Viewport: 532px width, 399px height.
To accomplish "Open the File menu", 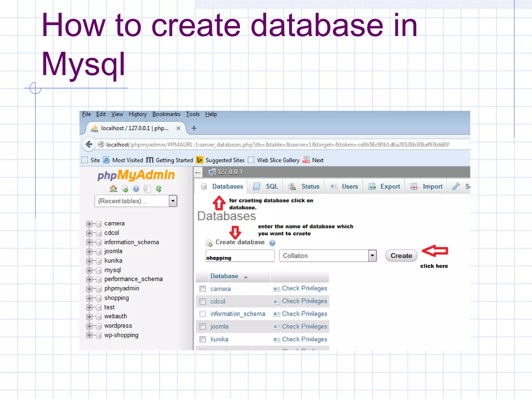I will coord(87,114).
